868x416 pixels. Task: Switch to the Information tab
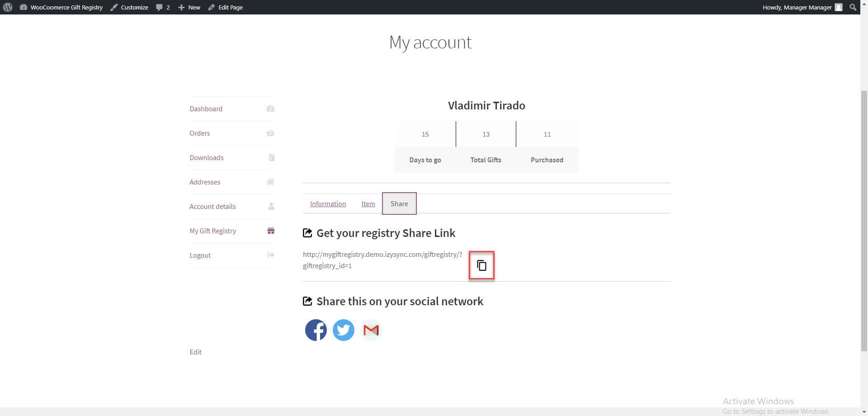point(328,204)
